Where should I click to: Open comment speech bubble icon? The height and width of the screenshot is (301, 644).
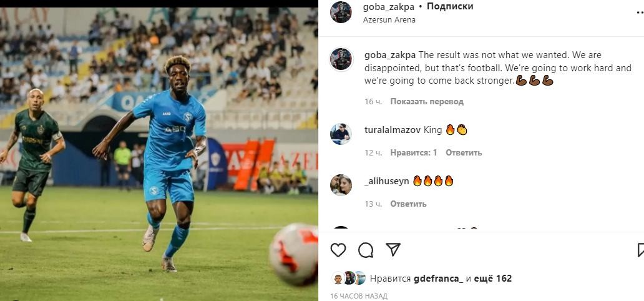366,250
